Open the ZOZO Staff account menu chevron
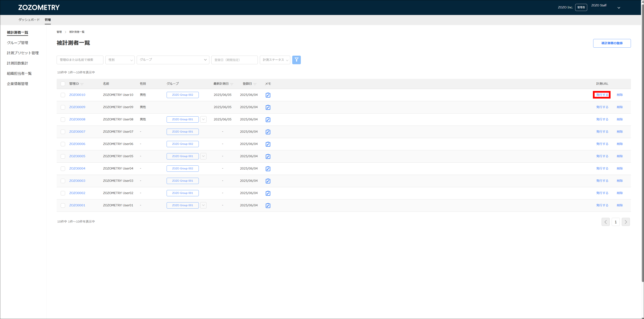This screenshot has height=319, width=644. coord(619,8)
